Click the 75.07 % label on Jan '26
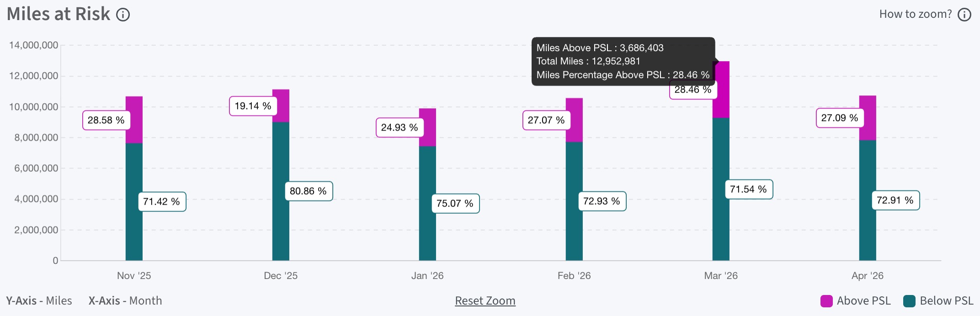Screen dimensions: 980x316 [455, 203]
